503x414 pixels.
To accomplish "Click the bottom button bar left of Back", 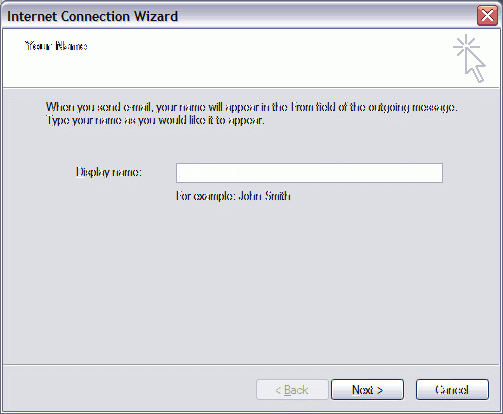I will coord(130,390).
